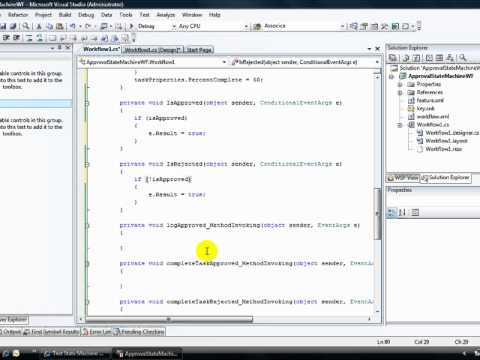Open the Analyze menu
The image size is (480, 360).
pos(166,15)
